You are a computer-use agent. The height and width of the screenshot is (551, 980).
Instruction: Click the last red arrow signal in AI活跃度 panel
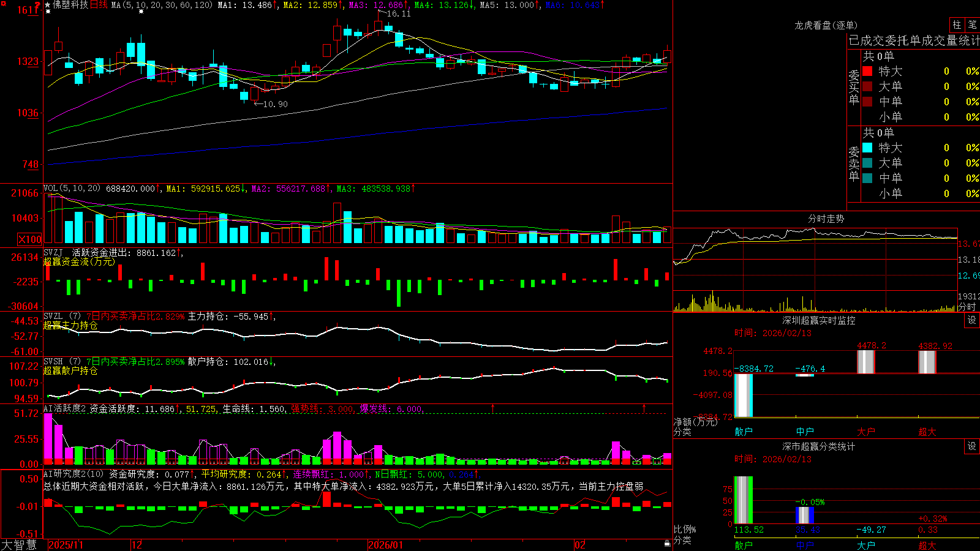(x=644, y=408)
